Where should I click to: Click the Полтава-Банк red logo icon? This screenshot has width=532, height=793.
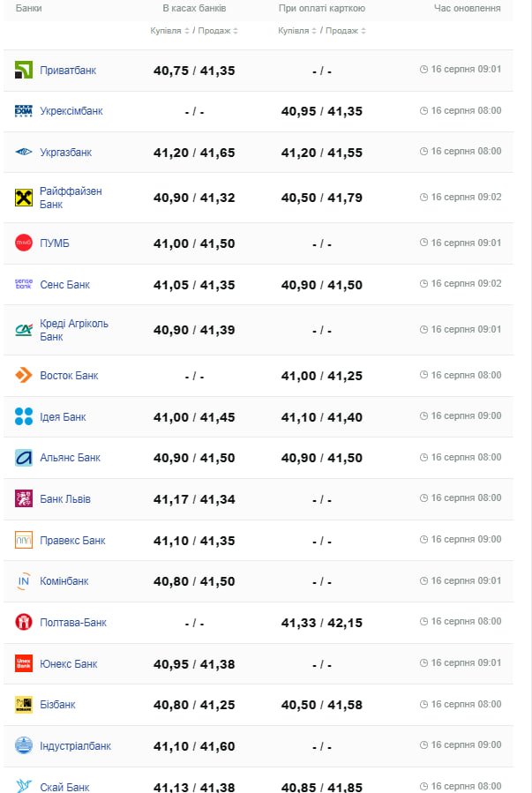pyautogui.click(x=24, y=622)
